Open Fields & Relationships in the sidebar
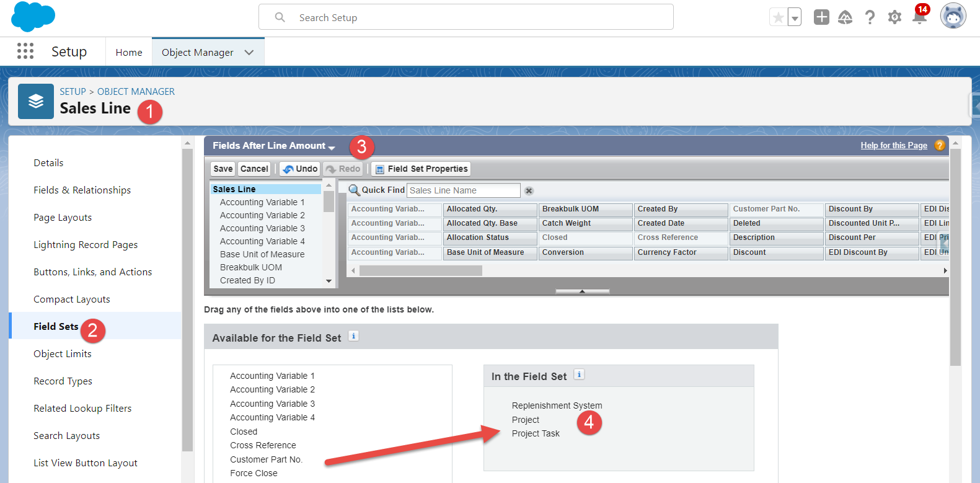The height and width of the screenshot is (483, 980). pos(82,190)
